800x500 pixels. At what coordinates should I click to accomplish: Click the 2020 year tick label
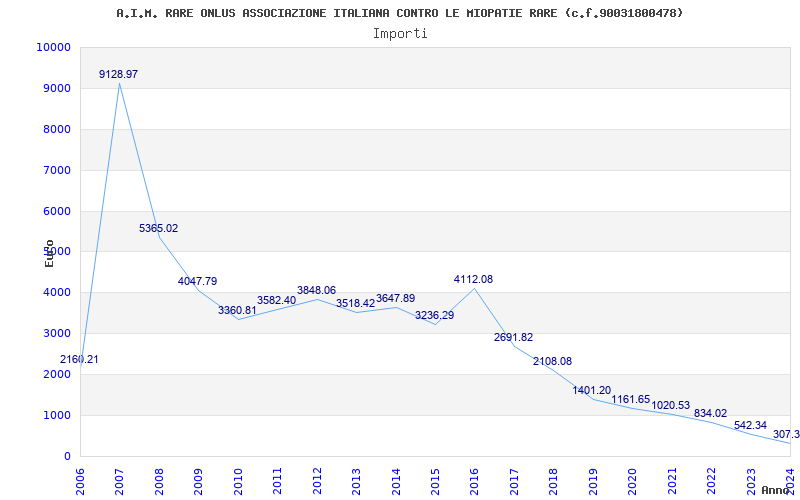point(633,481)
